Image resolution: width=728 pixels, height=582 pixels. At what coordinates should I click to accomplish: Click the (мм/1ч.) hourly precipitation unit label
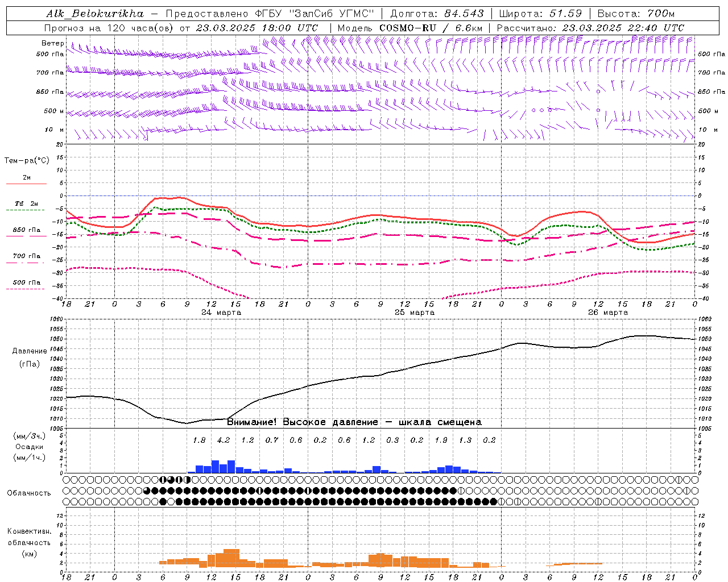[x=30, y=458]
